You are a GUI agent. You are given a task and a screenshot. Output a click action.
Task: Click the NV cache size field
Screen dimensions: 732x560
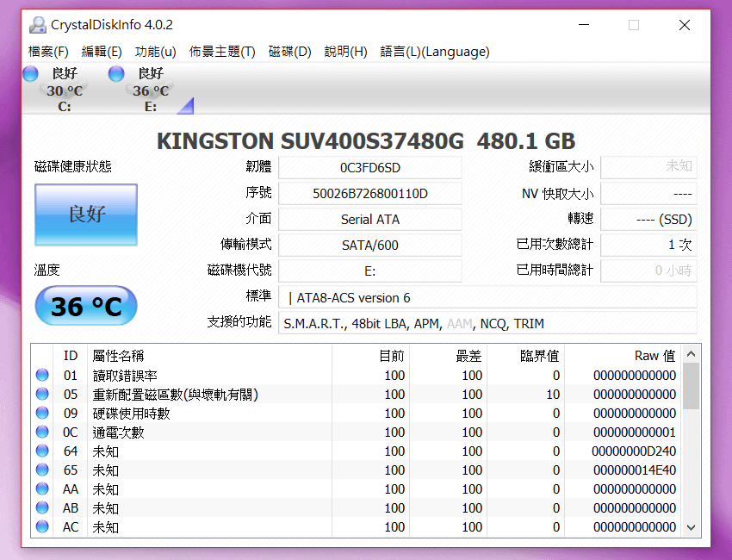(x=649, y=193)
